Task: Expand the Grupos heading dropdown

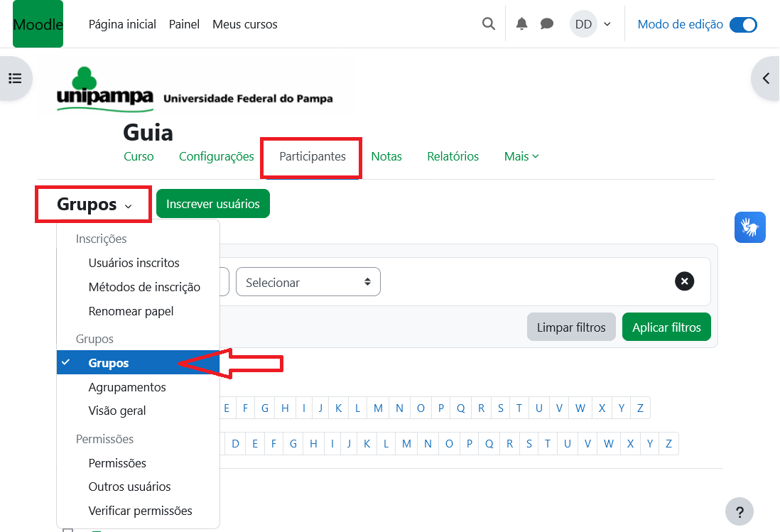Action: pyautogui.click(x=94, y=205)
